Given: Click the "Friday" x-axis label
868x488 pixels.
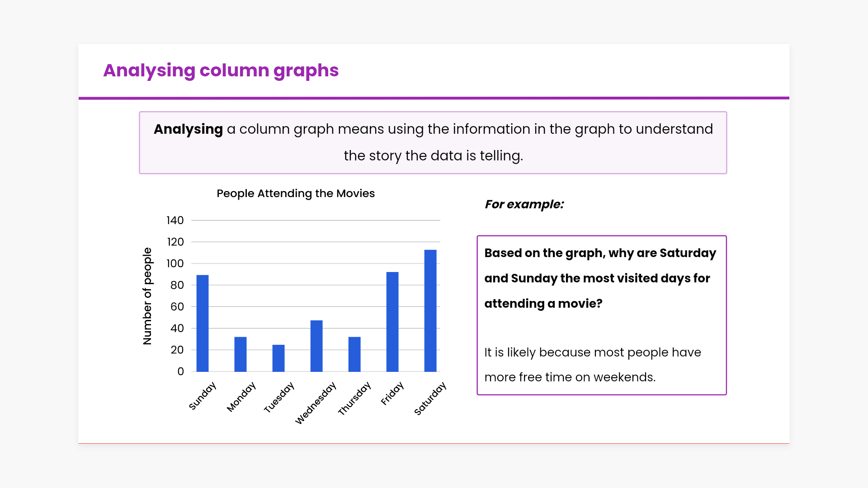Looking at the screenshot, I should 392,394.
